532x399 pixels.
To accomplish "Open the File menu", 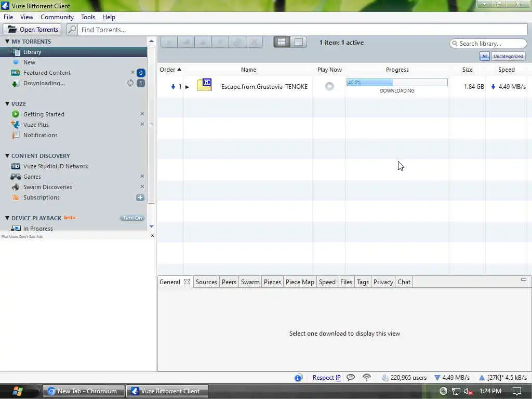I will pyautogui.click(x=8, y=17).
